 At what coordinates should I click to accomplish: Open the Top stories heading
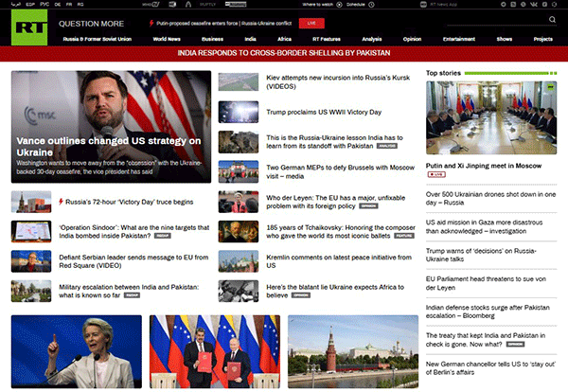(443, 73)
